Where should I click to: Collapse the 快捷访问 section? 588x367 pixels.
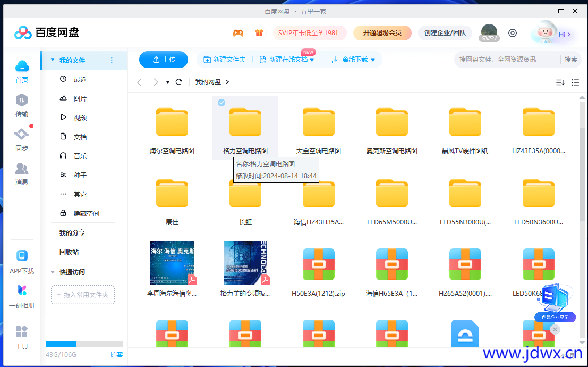pos(53,272)
